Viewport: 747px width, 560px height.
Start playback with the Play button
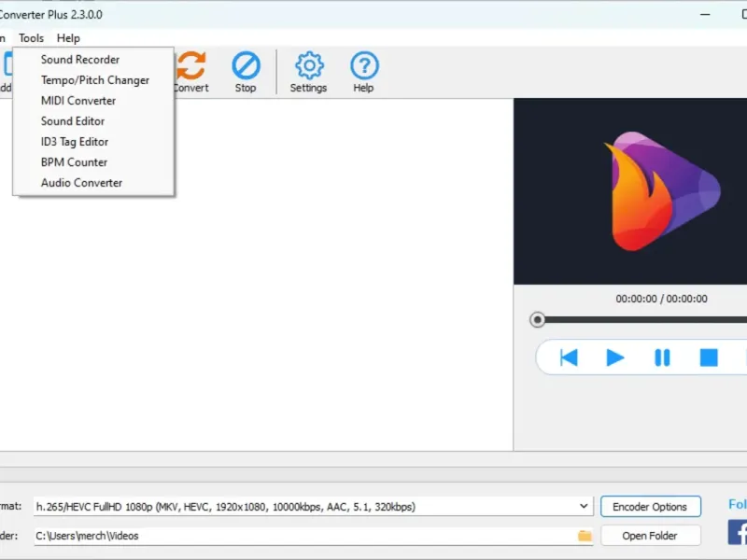tap(615, 357)
